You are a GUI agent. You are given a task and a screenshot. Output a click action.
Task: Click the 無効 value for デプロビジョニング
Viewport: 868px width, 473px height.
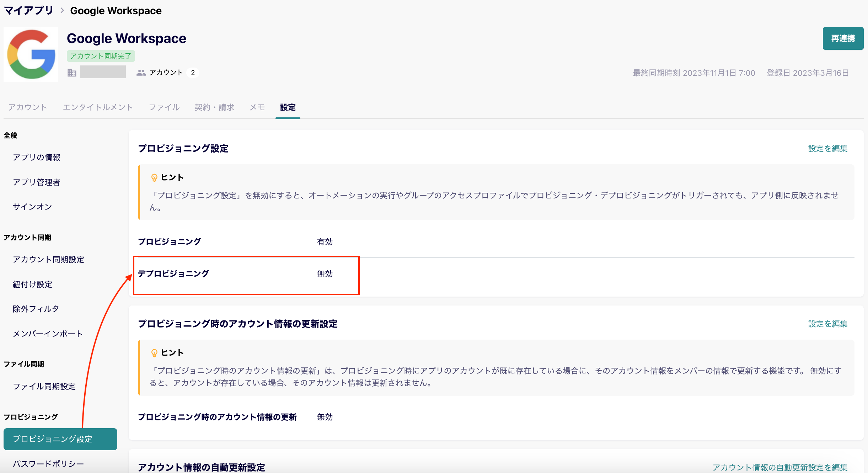coord(325,273)
